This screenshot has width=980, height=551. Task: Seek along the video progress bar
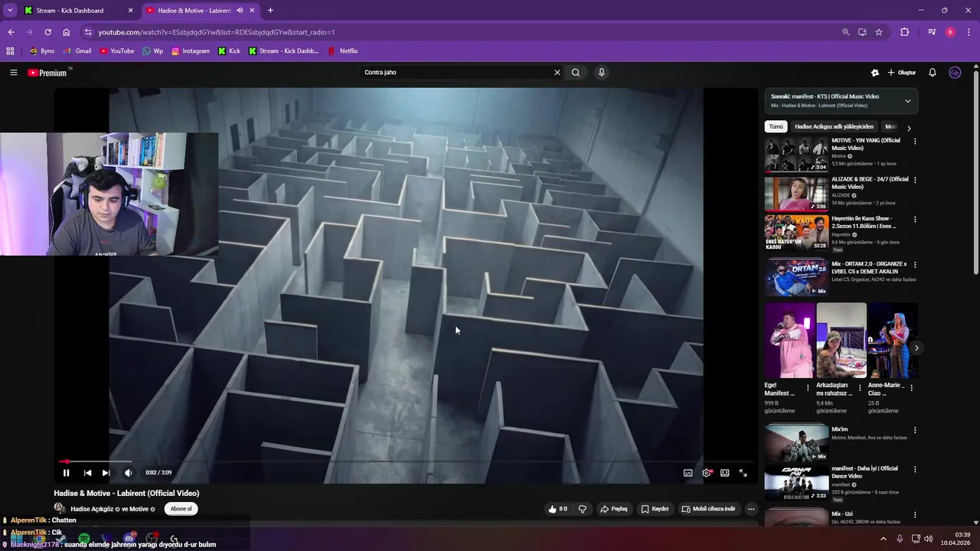click(406, 461)
